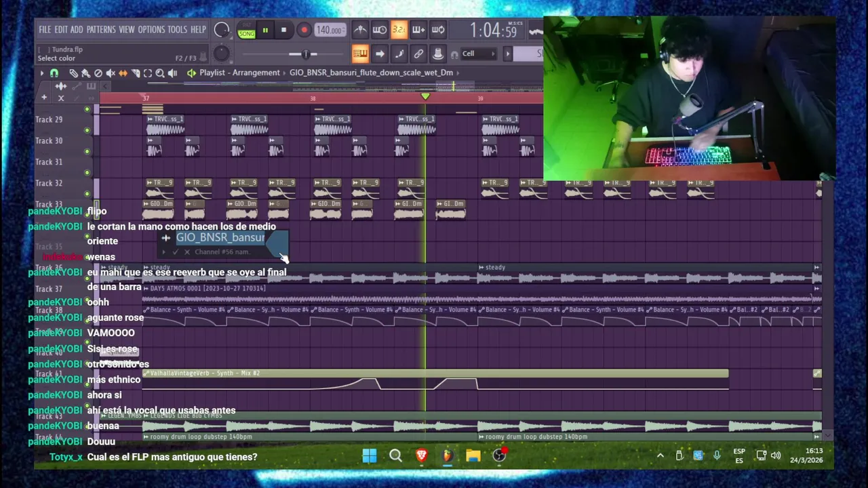
Task: Click Playlist - Arrangement breadcrumb label
Action: pyautogui.click(x=239, y=73)
